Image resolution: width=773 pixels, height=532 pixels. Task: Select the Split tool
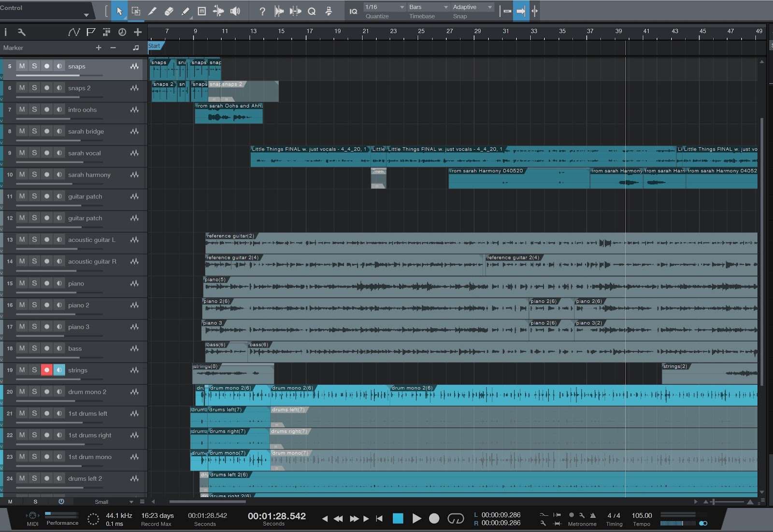click(152, 11)
